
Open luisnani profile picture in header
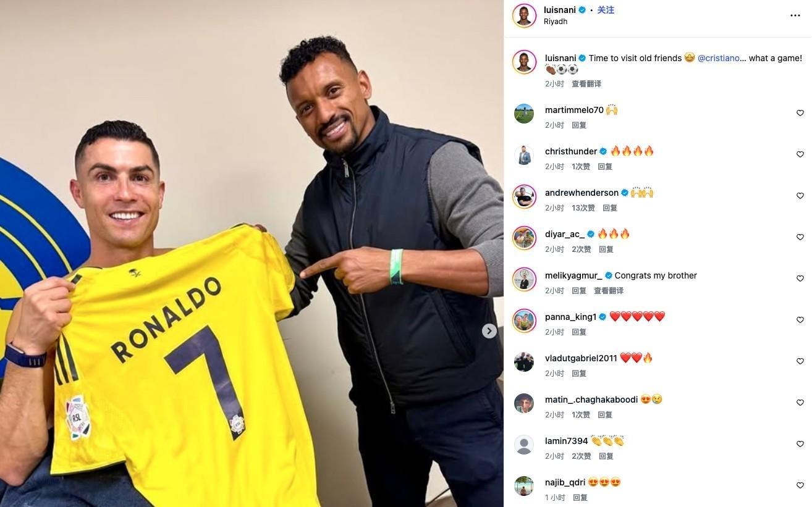click(524, 15)
